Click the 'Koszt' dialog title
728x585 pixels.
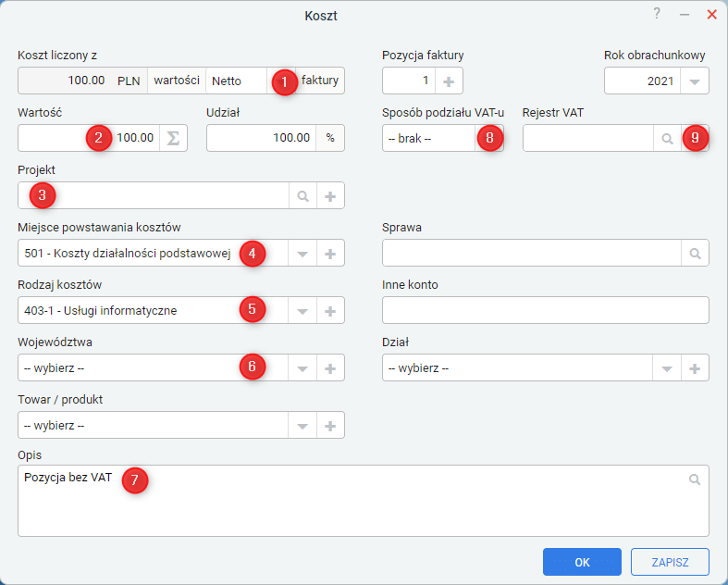click(x=321, y=16)
